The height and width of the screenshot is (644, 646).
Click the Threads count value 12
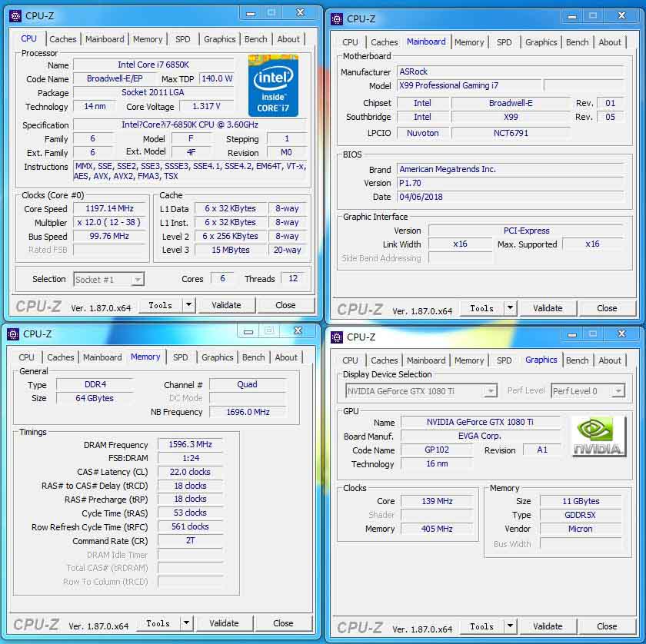[293, 278]
